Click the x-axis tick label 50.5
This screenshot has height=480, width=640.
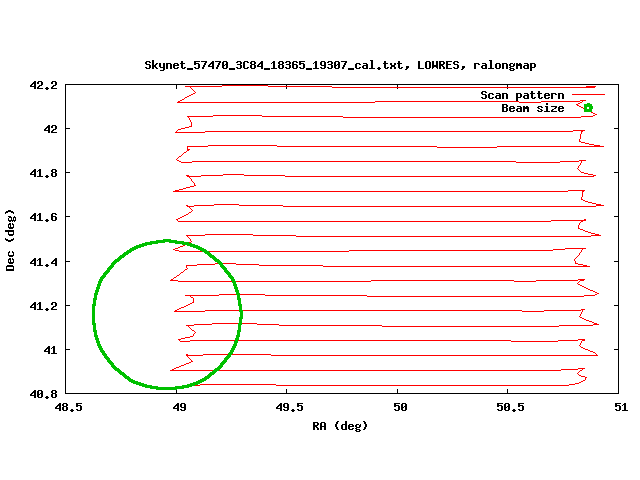tap(510, 407)
